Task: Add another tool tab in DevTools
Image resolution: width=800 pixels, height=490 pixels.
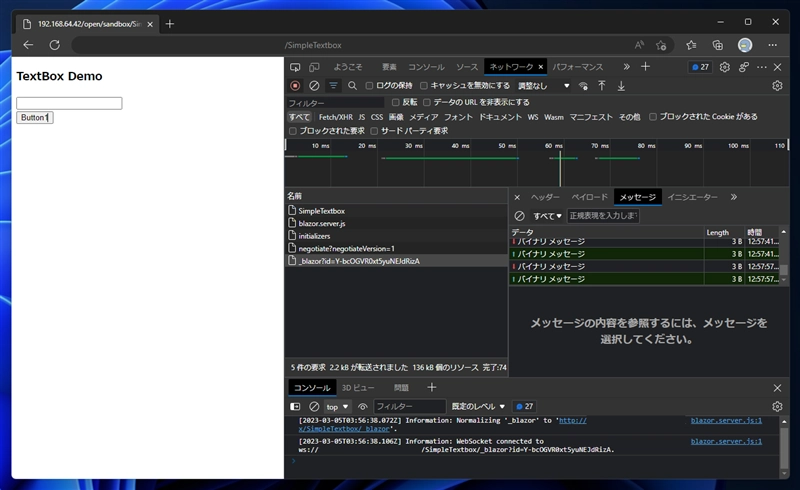Action: coord(645,67)
